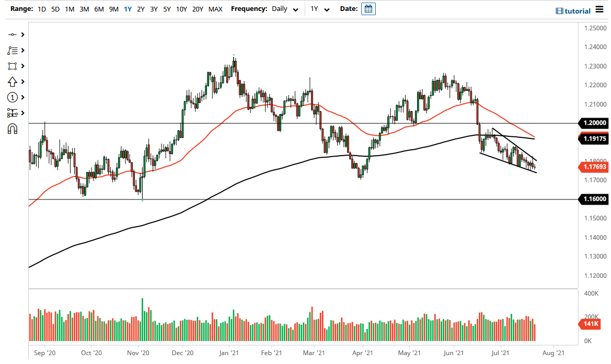
Task: Switch the range to 6M
Action: click(x=99, y=9)
